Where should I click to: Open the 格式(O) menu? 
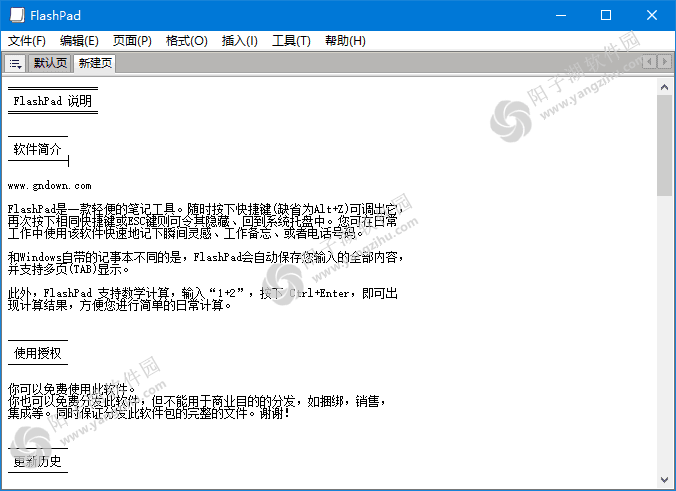click(187, 41)
